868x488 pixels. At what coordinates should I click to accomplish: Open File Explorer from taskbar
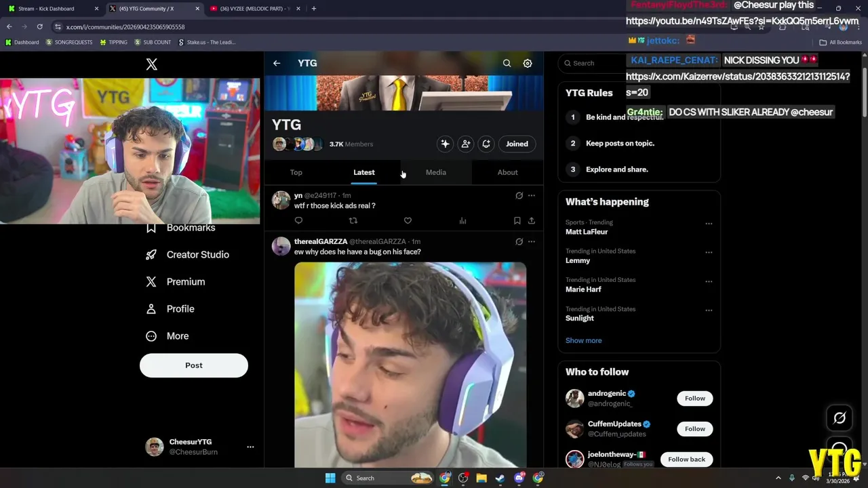click(x=481, y=478)
